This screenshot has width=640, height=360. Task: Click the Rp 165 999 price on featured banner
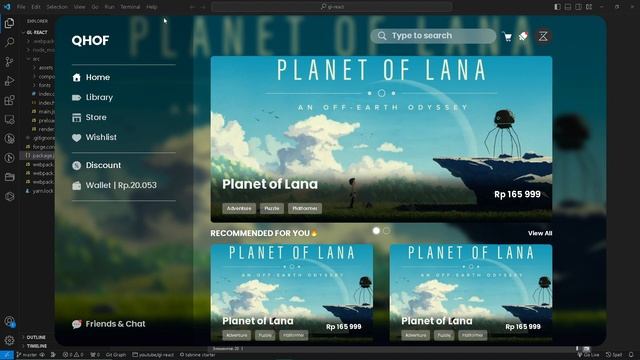point(517,194)
